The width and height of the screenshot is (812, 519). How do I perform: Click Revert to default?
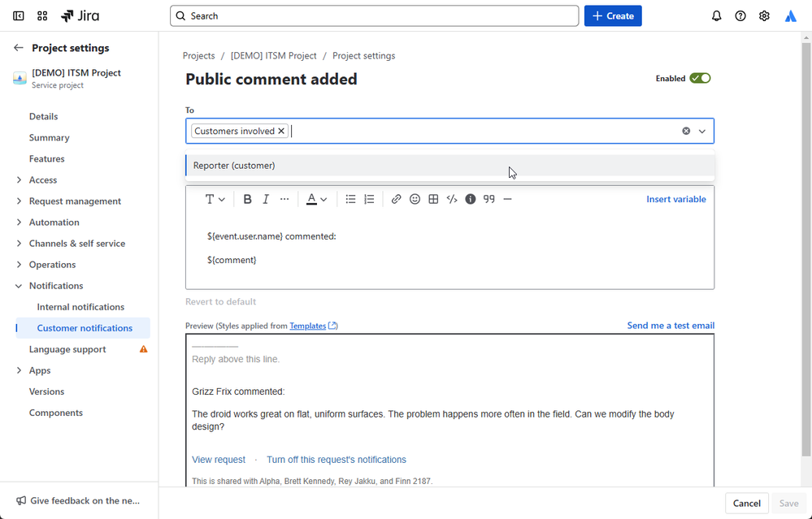pos(220,301)
